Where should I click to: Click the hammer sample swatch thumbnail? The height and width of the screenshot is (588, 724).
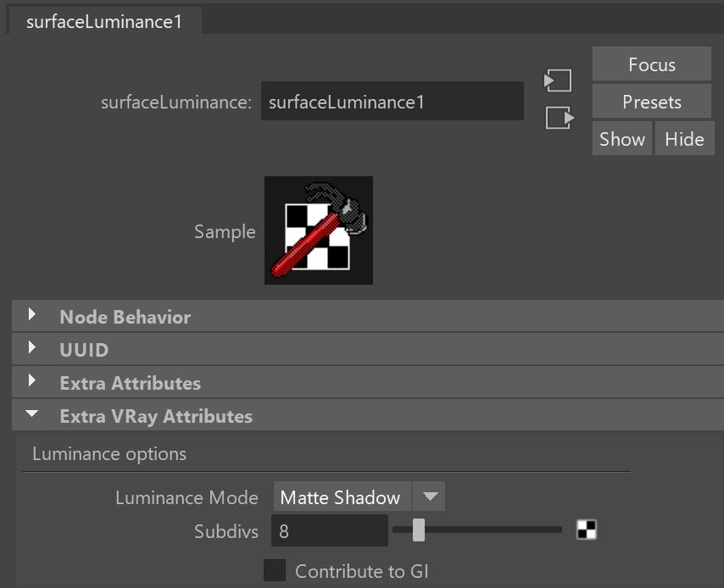click(319, 230)
